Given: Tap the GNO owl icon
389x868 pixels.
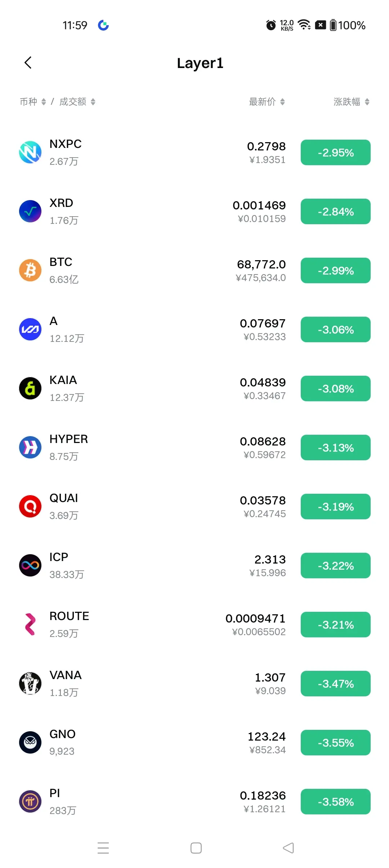Looking at the screenshot, I should pos(30,742).
